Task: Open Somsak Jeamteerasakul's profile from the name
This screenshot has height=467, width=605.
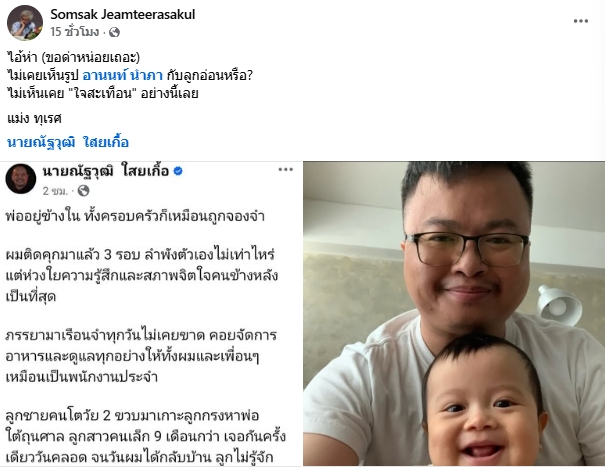Action: click(123, 14)
